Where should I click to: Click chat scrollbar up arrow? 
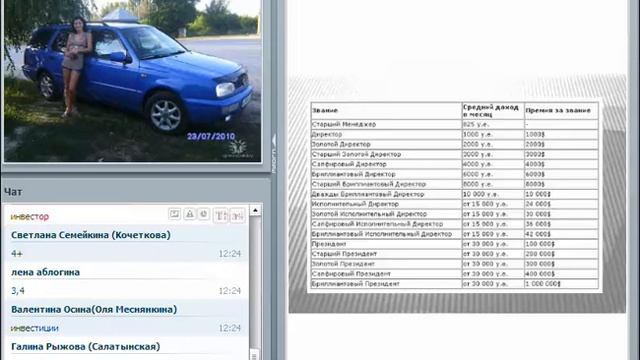[255, 211]
